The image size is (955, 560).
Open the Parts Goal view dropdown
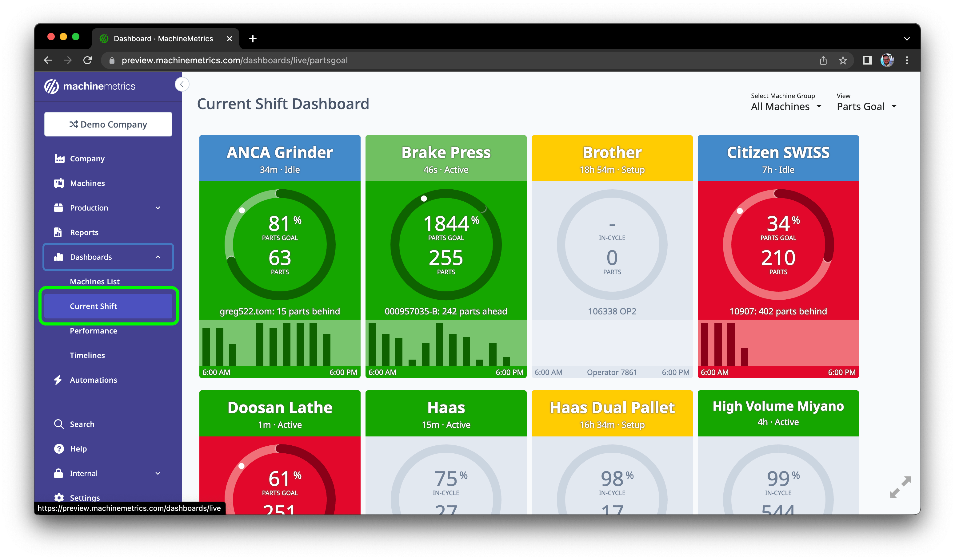pyautogui.click(x=867, y=107)
